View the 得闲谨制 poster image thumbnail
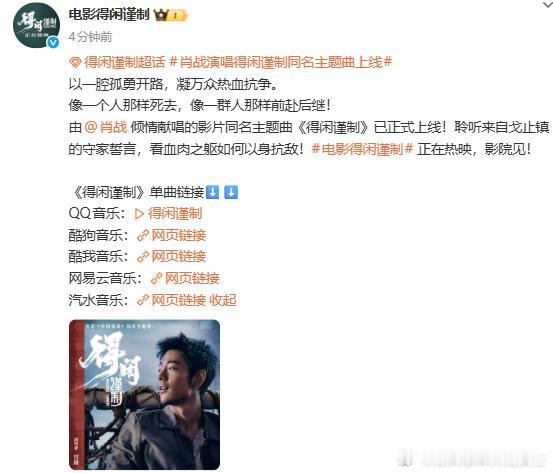 (145, 395)
